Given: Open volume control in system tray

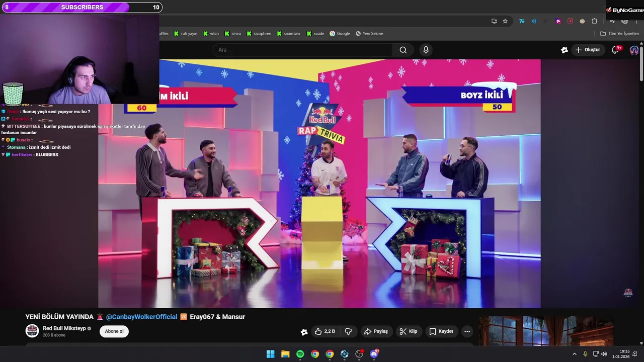Looking at the screenshot, I should coord(604,354).
